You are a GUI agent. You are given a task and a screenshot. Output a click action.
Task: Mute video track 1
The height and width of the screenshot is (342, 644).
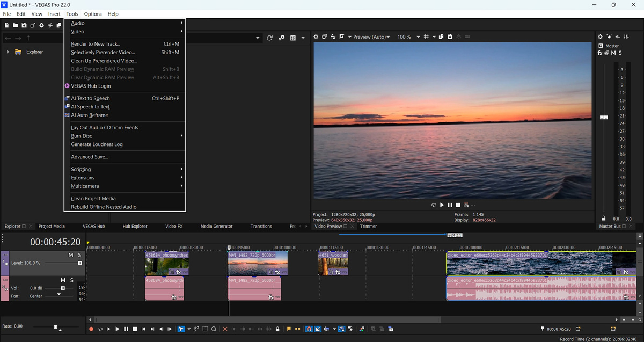(x=70, y=255)
